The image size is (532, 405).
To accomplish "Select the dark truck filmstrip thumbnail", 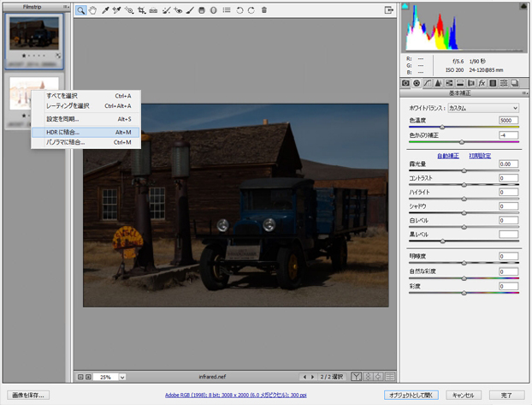I will coord(34,33).
